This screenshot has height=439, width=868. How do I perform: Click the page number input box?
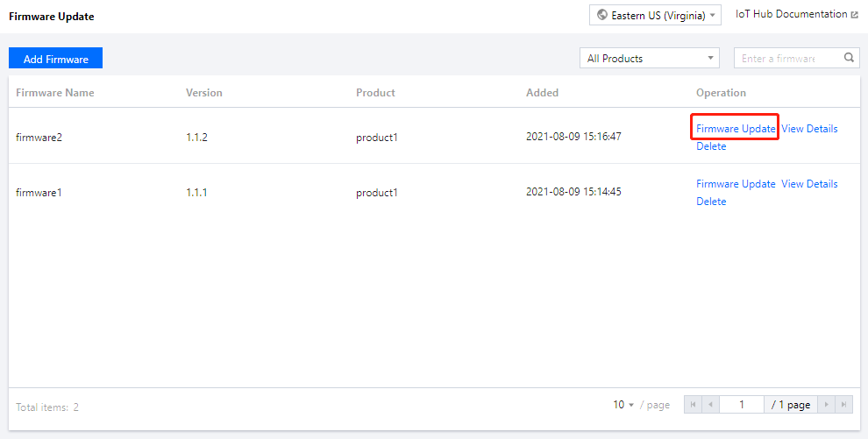click(x=742, y=405)
